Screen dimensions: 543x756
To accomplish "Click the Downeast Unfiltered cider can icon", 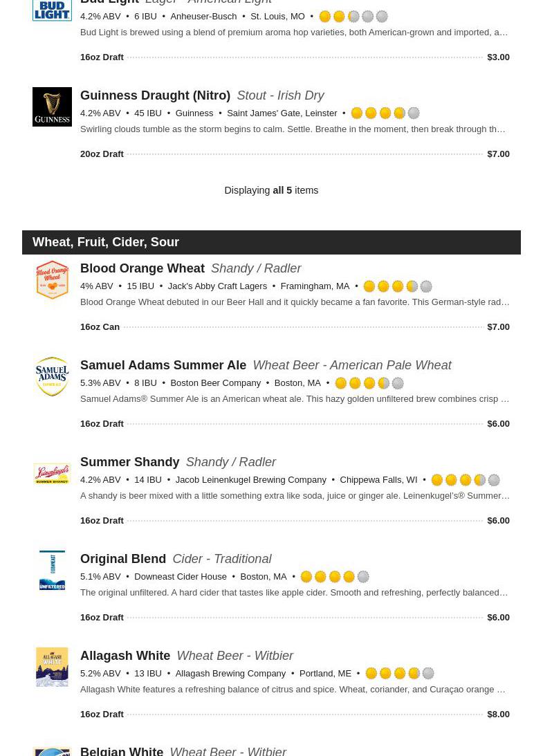I will click(x=52, y=570).
